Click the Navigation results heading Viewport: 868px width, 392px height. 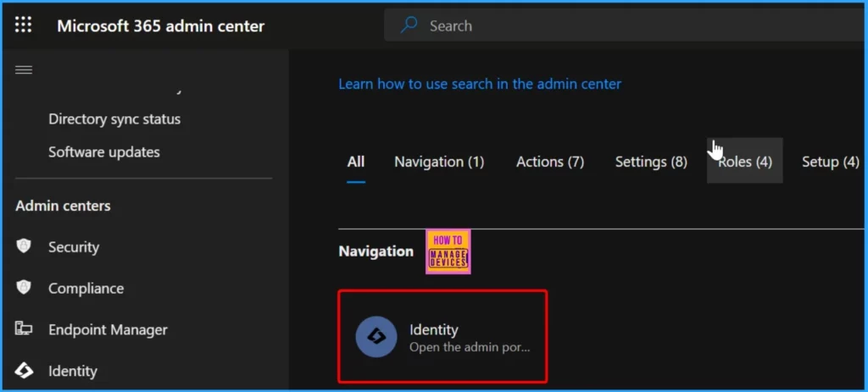[376, 251]
